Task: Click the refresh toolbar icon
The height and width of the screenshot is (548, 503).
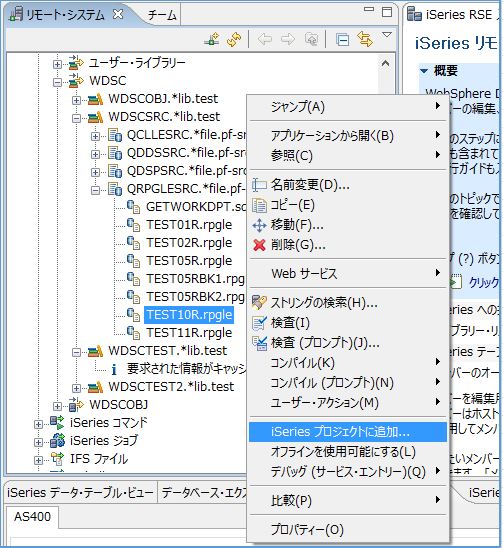Action: [234, 39]
